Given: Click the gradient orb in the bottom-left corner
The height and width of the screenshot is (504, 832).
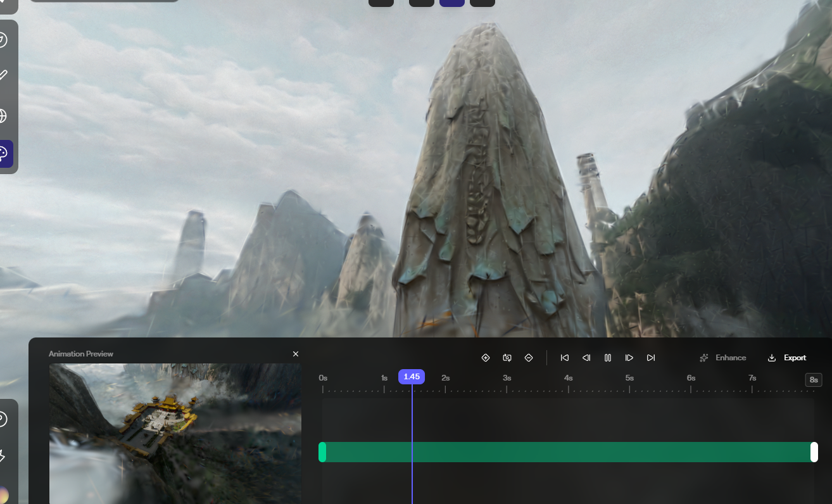Looking at the screenshot, I should coord(4,496).
